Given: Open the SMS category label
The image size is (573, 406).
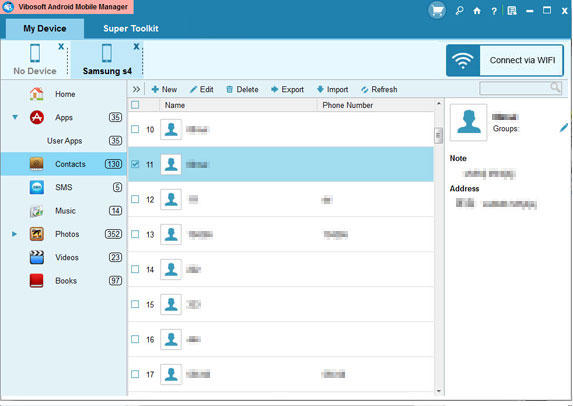Looking at the screenshot, I should point(64,187).
